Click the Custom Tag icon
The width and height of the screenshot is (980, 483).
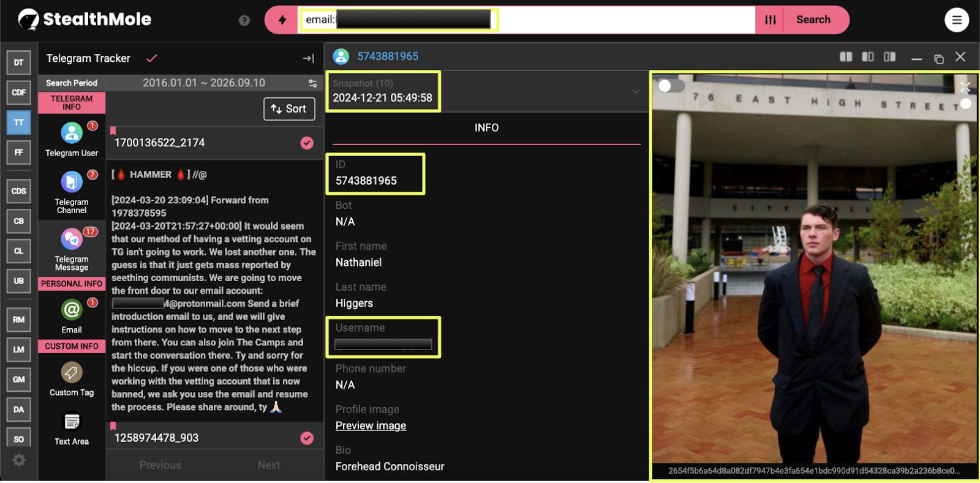(x=72, y=372)
